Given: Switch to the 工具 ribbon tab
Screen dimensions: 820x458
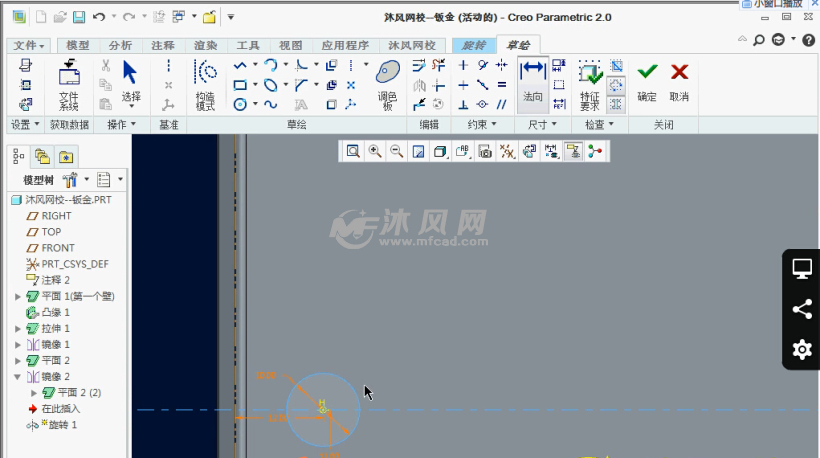Looking at the screenshot, I should 248,45.
